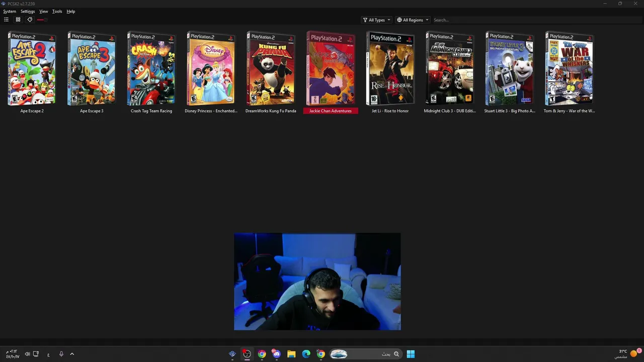This screenshot has height=362, width=644.
Task: Open the System menu
Action: 10,11
